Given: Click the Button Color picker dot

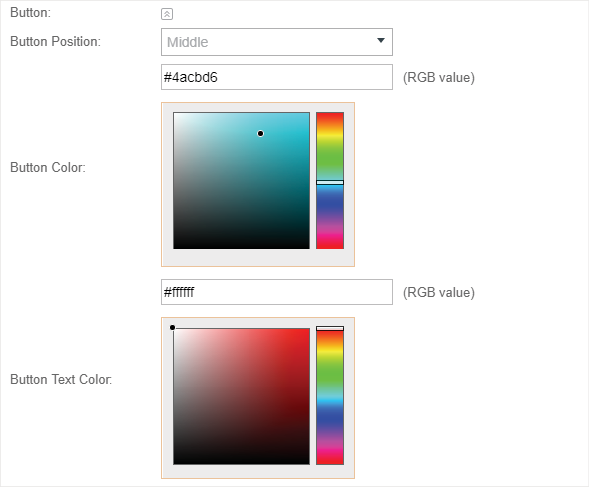Looking at the screenshot, I should (x=260, y=133).
